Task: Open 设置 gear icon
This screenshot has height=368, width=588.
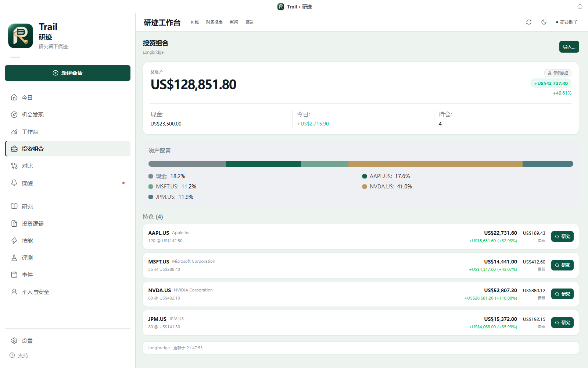Action: [14, 341]
